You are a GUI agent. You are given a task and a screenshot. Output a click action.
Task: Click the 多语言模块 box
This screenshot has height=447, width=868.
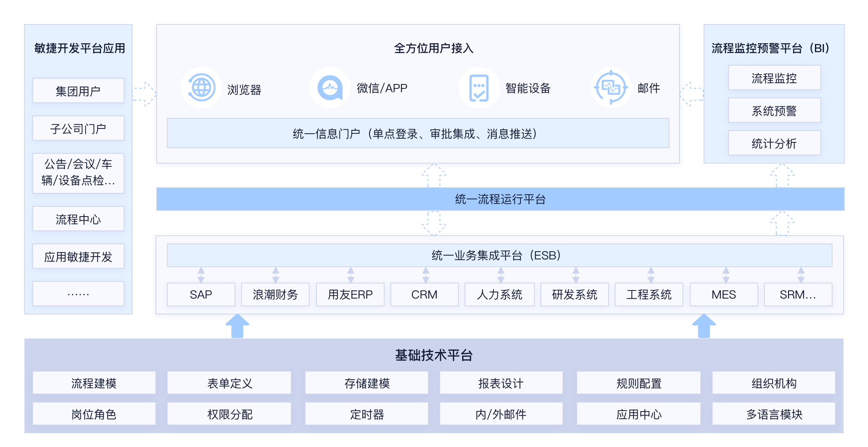[774, 414]
